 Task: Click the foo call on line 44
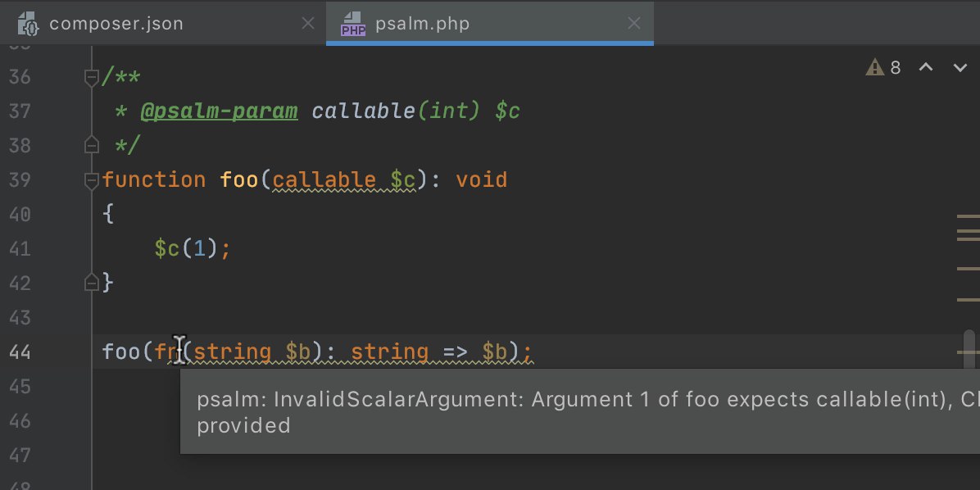click(121, 352)
